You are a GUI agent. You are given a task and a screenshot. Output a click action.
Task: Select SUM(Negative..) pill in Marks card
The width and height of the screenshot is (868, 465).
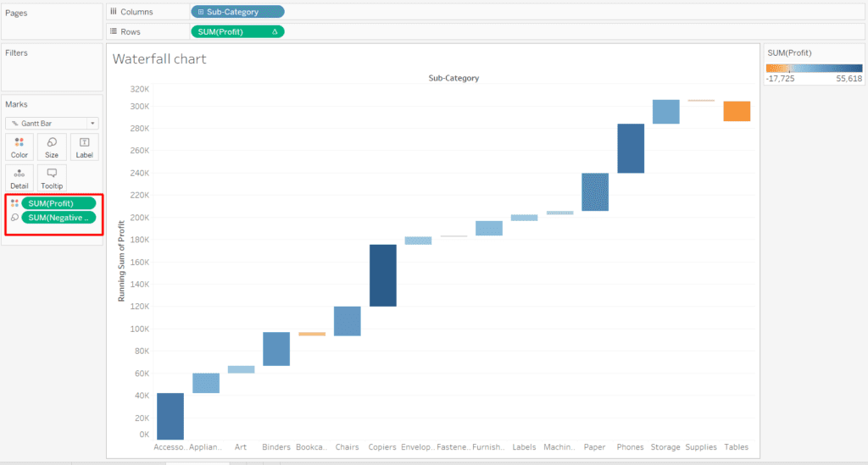[x=58, y=218]
